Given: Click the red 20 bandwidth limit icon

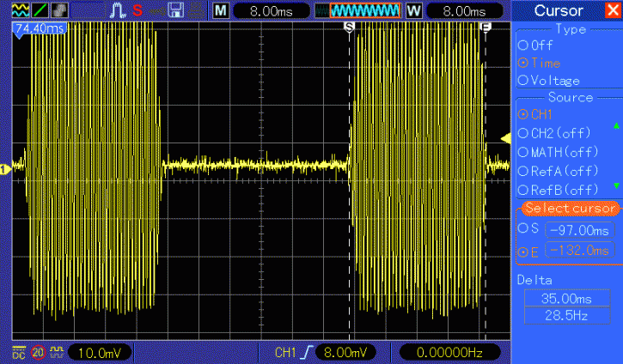Looking at the screenshot, I should (38, 353).
